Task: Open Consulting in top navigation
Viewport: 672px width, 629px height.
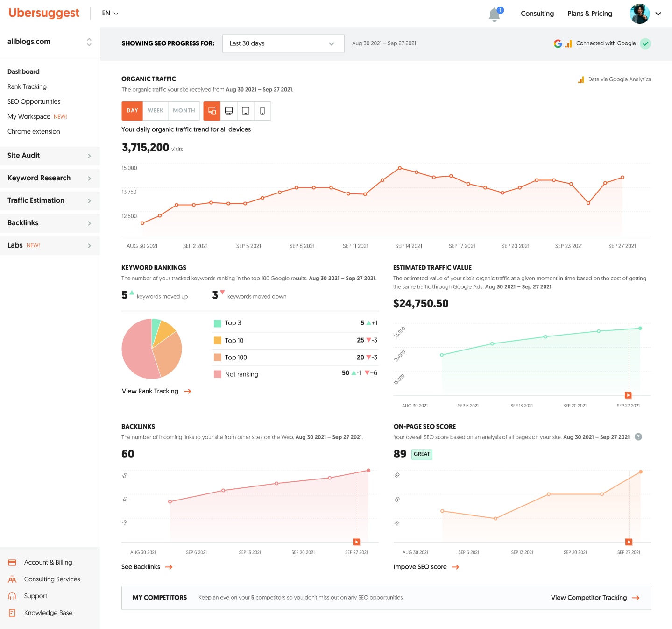Action: pyautogui.click(x=537, y=14)
